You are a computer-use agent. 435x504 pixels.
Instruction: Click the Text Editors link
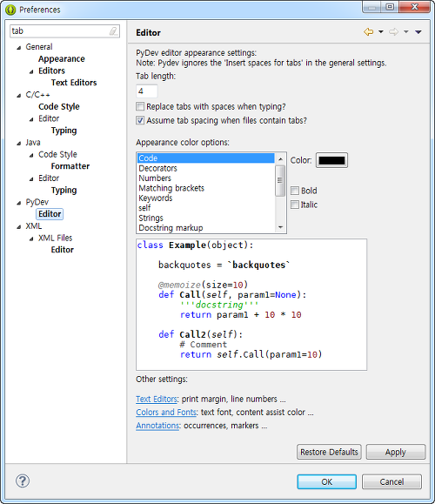157,399
